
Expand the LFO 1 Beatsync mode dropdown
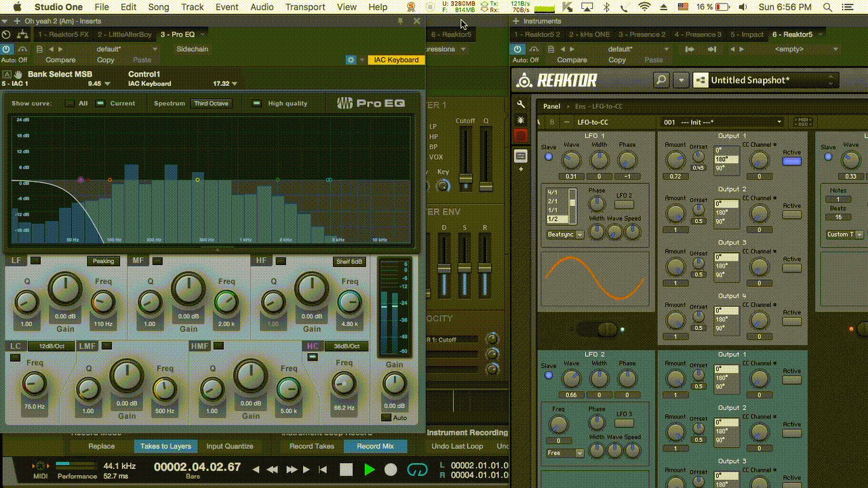565,235
